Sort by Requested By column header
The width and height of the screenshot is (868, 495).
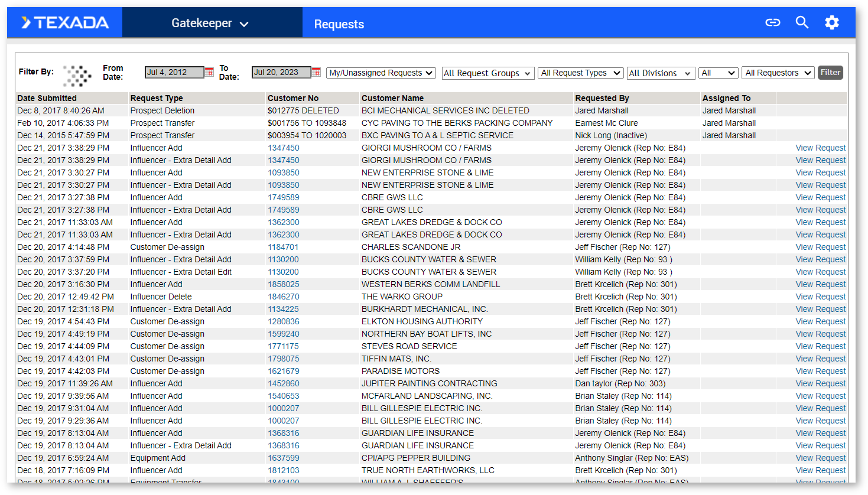point(602,98)
